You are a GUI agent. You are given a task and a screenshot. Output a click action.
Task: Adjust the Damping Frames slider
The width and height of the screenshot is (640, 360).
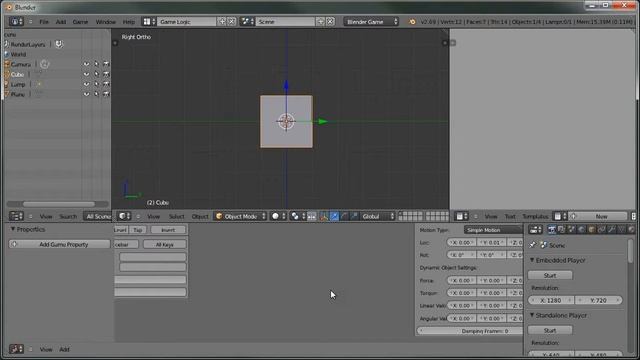(x=470, y=331)
